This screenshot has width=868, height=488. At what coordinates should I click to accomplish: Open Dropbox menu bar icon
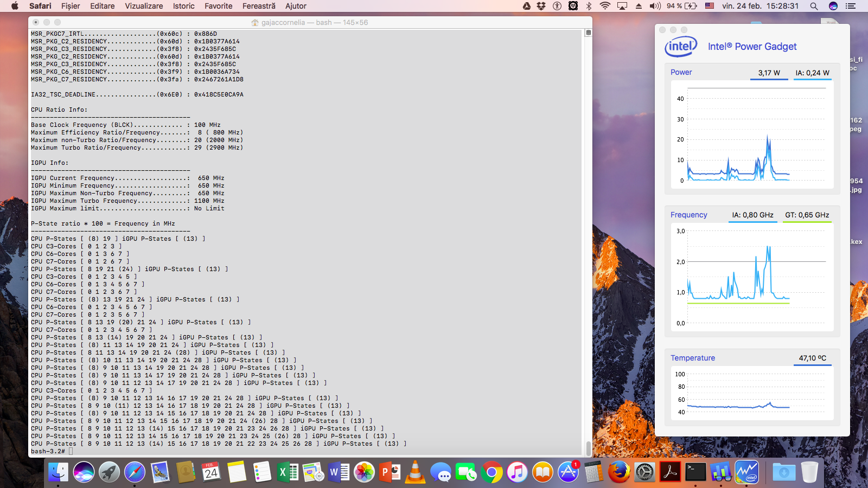click(541, 6)
